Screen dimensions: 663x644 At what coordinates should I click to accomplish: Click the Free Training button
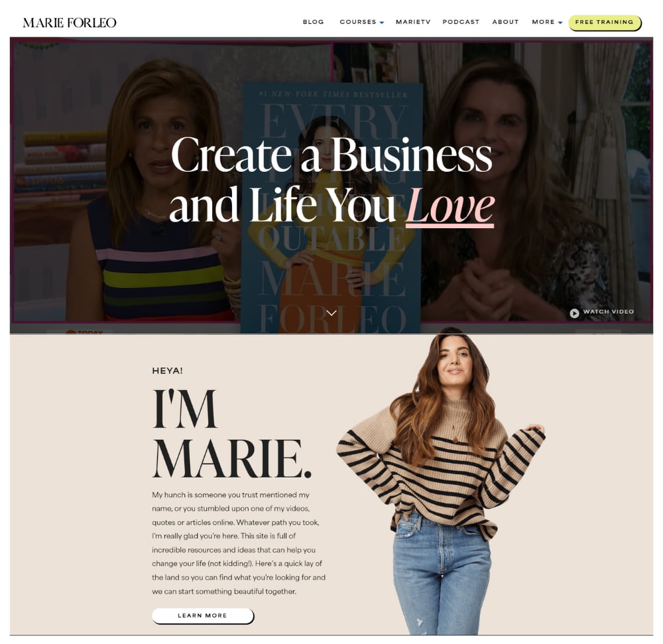(605, 23)
